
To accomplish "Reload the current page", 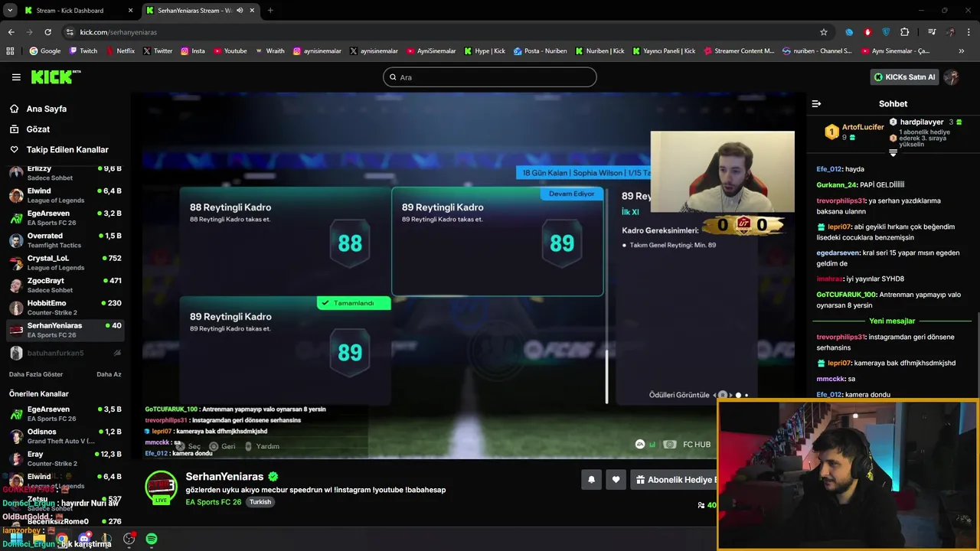I will click(47, 32).
